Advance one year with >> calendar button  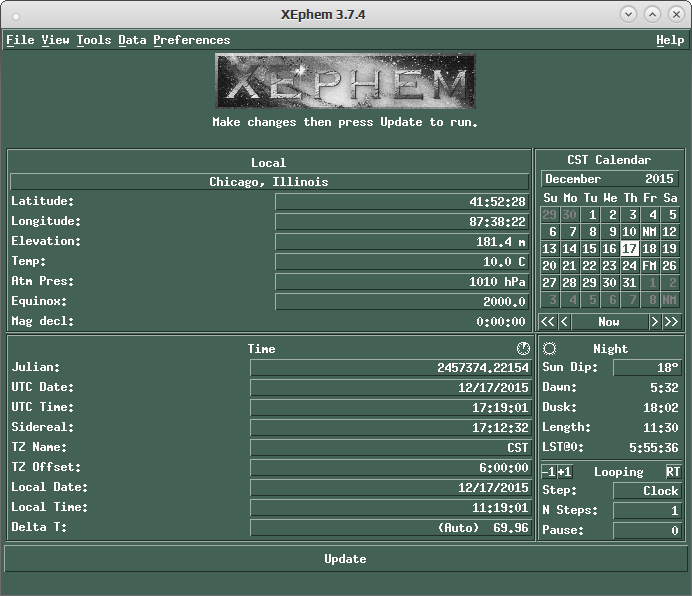[x=671, y=321]
